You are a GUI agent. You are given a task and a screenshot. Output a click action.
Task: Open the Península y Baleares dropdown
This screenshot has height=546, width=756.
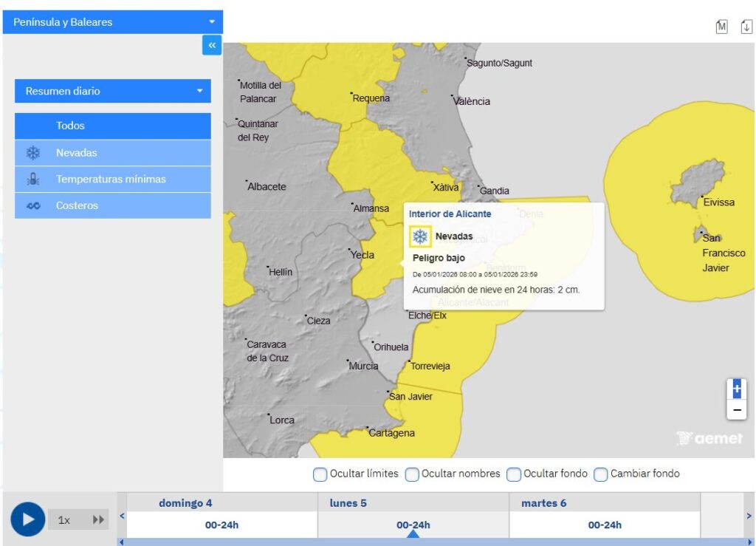coord(113,22)
